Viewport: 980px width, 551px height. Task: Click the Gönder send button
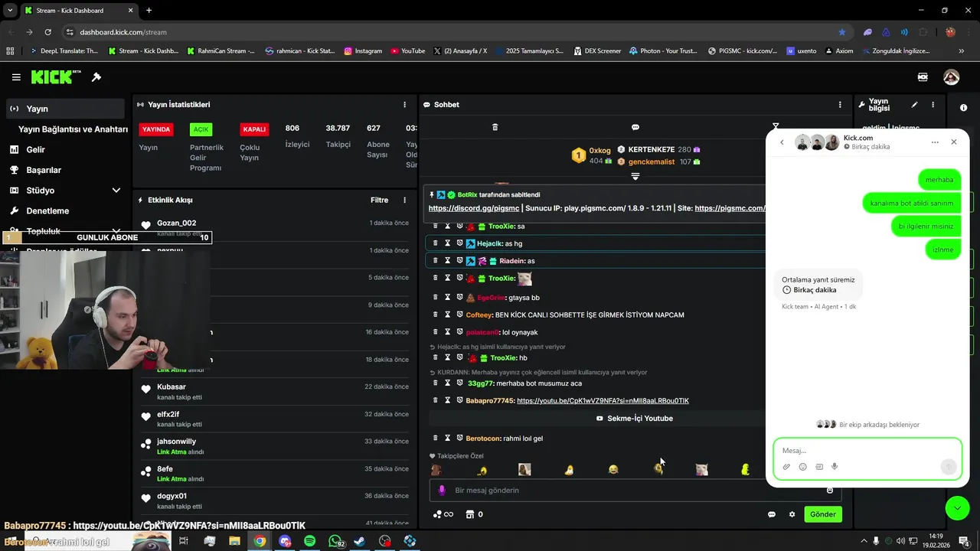click(823, 514)
